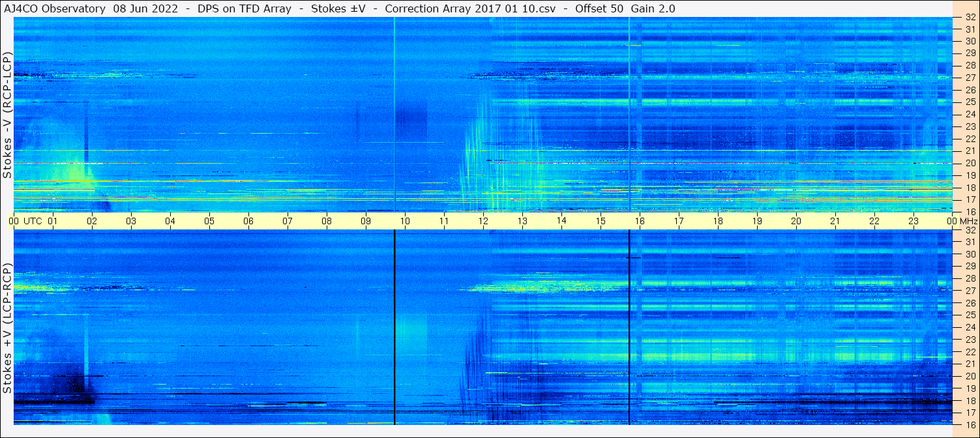Click cyan vertical line before 16:00 in Stokes -V
The height and width of the screenshot is (438, 980).
pyautogui.click(x=629, y=115)
